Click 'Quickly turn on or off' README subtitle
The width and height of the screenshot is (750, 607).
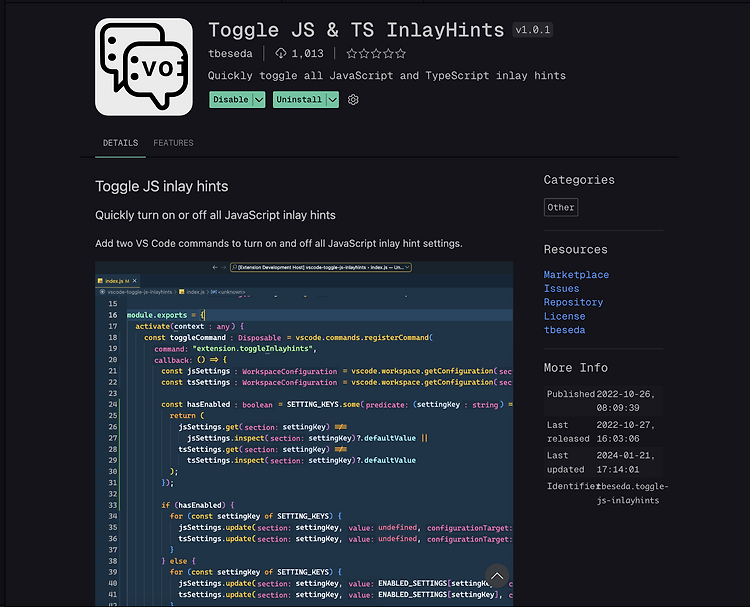pos(215,215)
